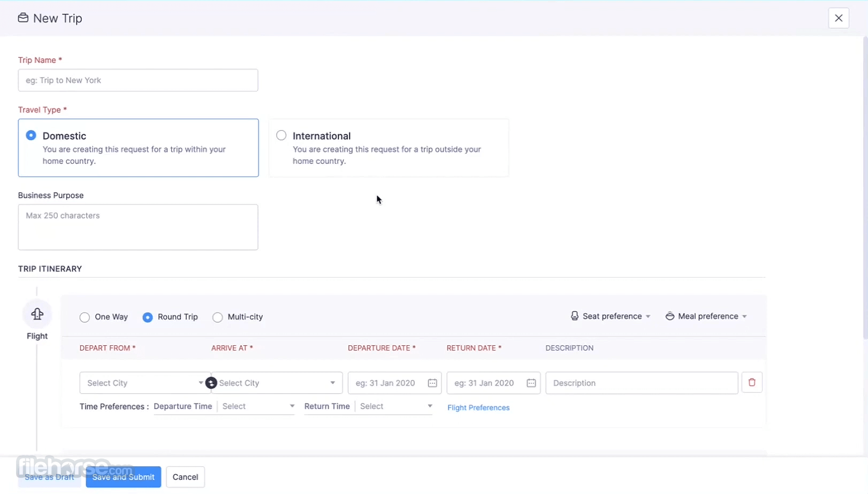
Task: Click the vertical scrollbar on the right
Action: click(x=865, y=187)
